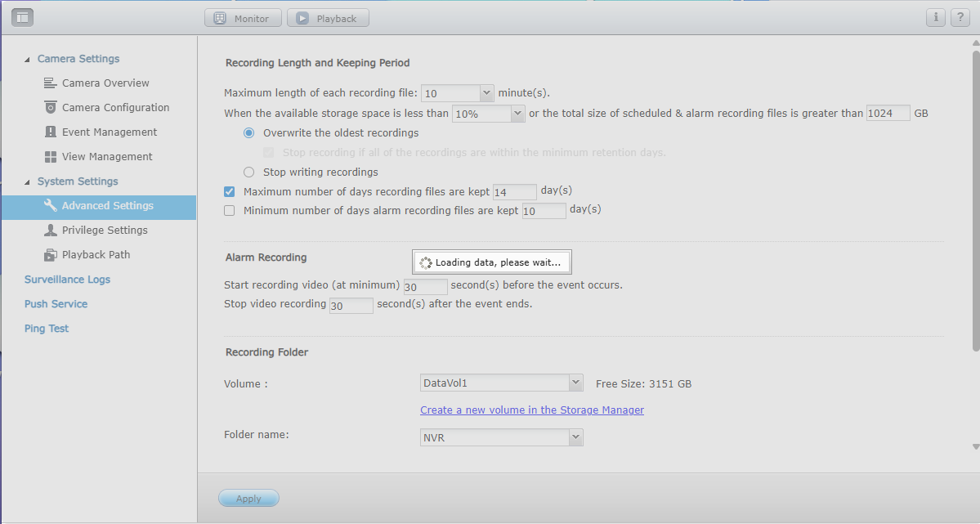Collapse the Camera Settings tree section
Image resolution: width=980 pixels, height=524 pixels.
click(27, 60)
